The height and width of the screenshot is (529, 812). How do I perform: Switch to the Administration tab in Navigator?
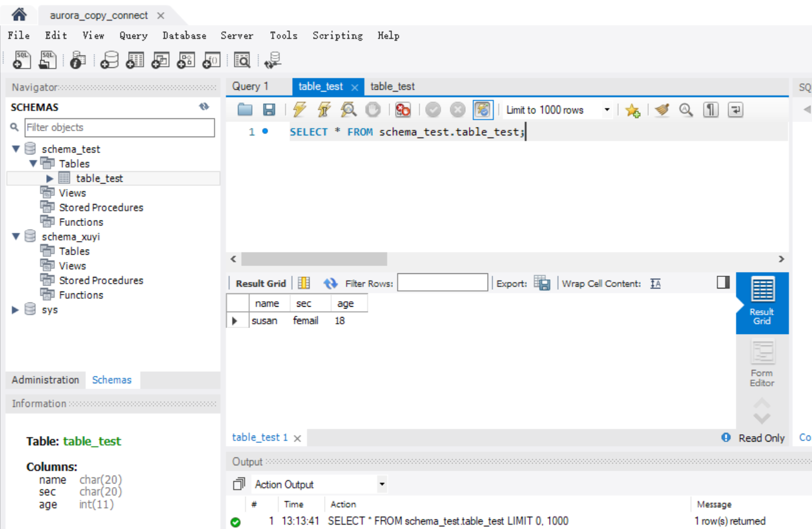coord(46,380)
